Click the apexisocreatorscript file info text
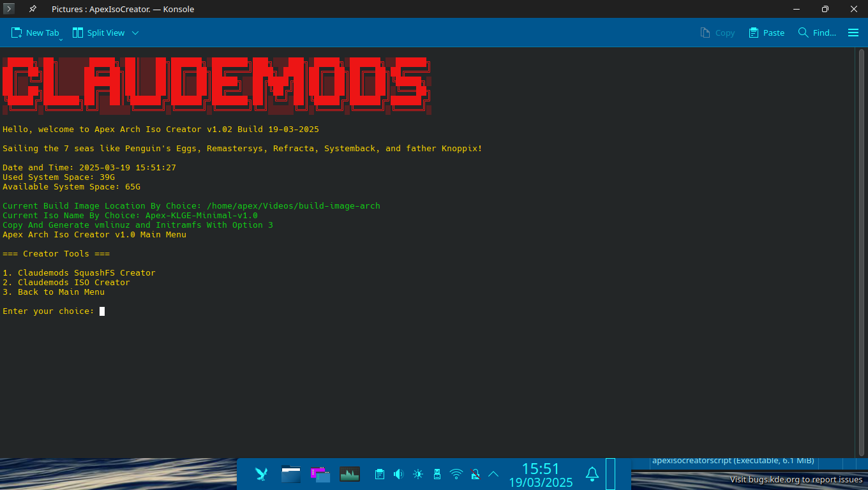 pos(733,460)
